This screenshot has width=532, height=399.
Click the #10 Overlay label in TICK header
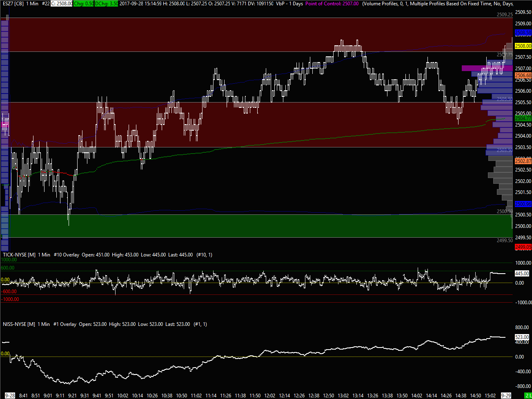(66, 255)
